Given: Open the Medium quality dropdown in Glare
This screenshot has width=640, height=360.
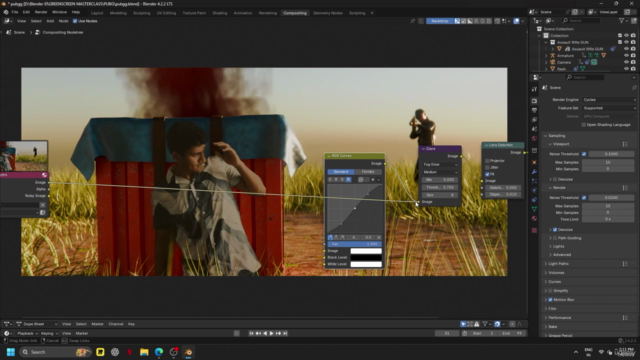Looking at the screenshot, I should (x=440, y=172).
